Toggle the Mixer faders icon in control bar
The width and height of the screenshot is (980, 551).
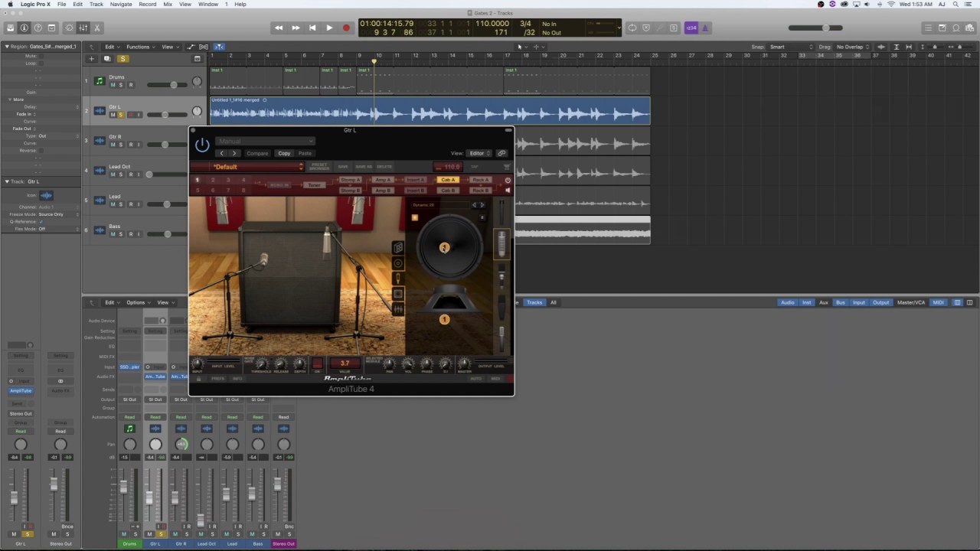pyautogui.click(x=83, y=28)
